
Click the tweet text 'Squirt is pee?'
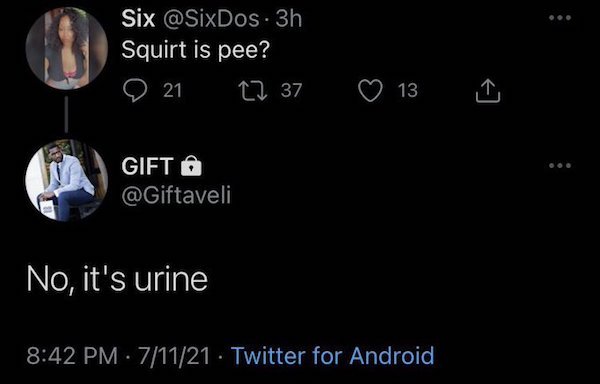(x=196, y=50)
